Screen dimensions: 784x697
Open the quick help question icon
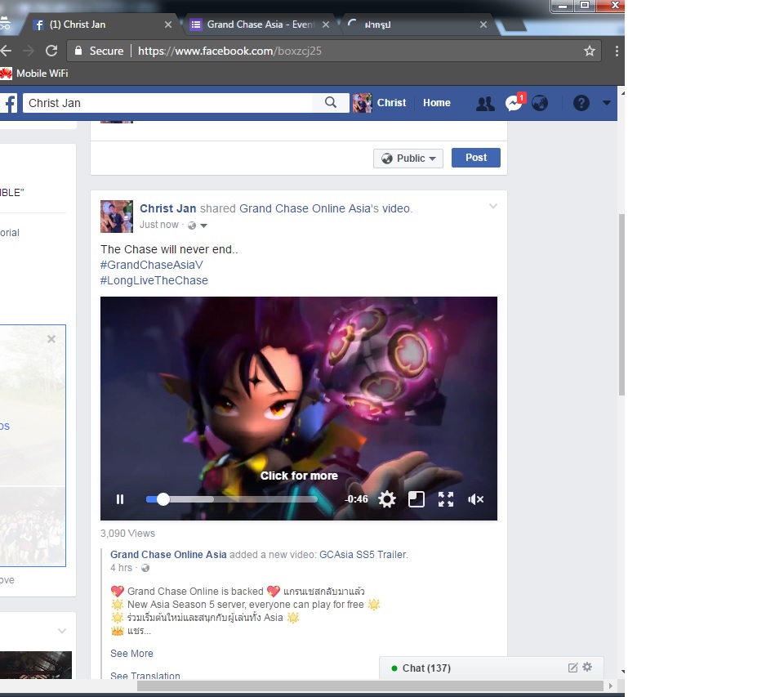coord(581,103)
